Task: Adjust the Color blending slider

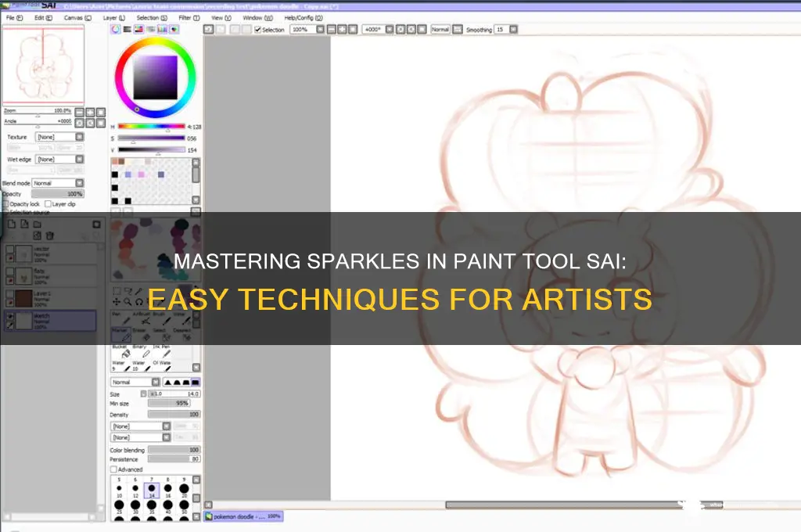Action: tap(174, 450)
